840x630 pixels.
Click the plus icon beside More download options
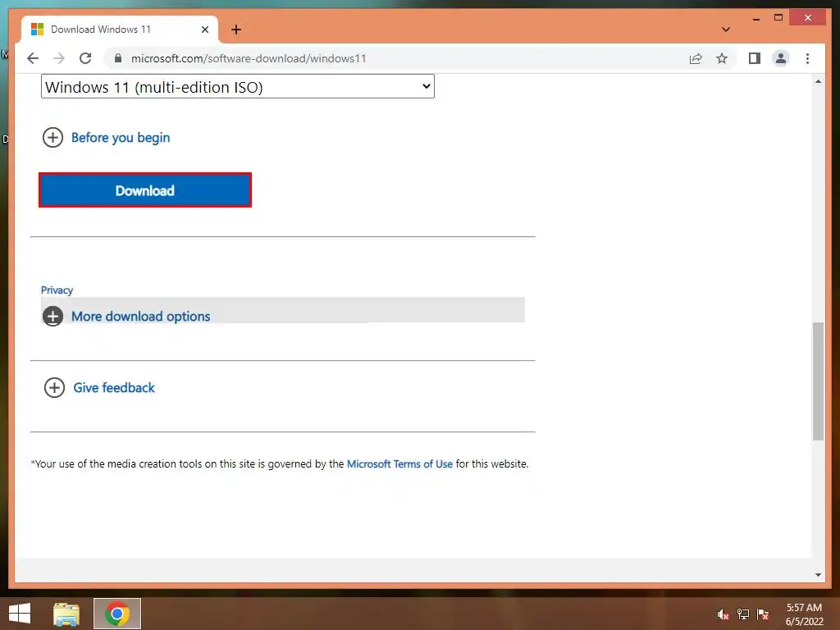coord(52,316)
